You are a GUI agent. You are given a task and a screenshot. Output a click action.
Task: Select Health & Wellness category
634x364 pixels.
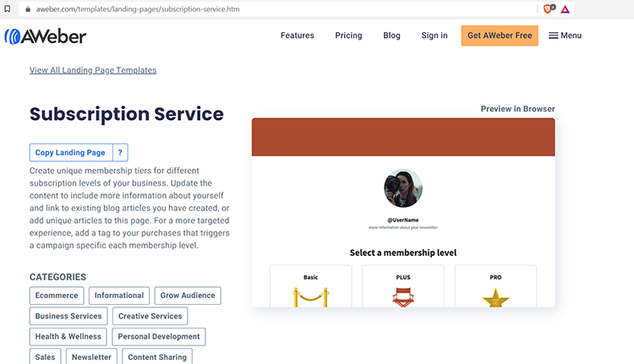pos(68,336)
